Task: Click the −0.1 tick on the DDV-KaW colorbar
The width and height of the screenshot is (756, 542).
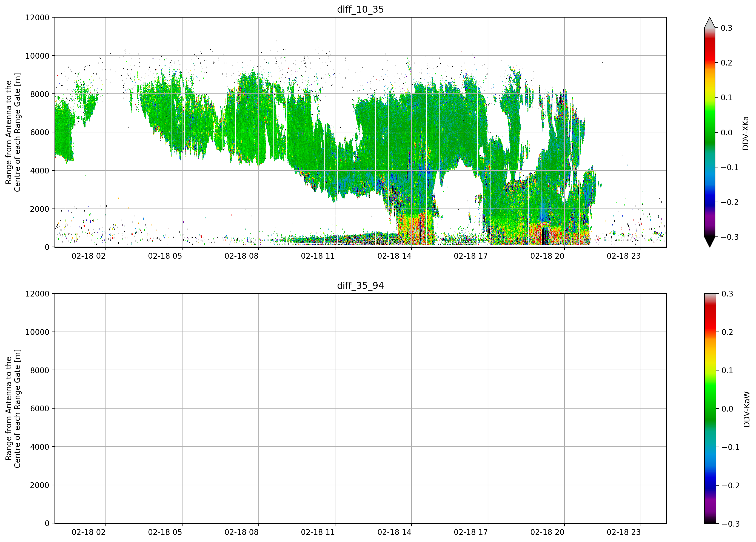Action: (730, 447)
